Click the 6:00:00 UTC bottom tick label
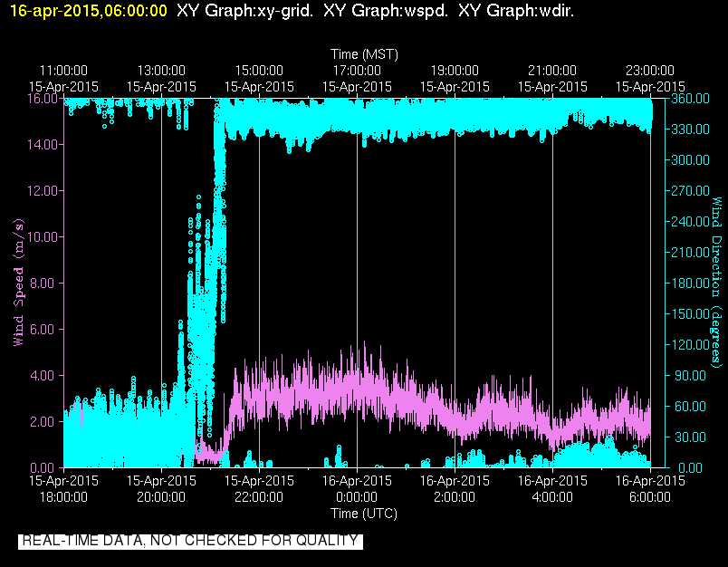This screenshot has width=728, height=567. point(650,497)
